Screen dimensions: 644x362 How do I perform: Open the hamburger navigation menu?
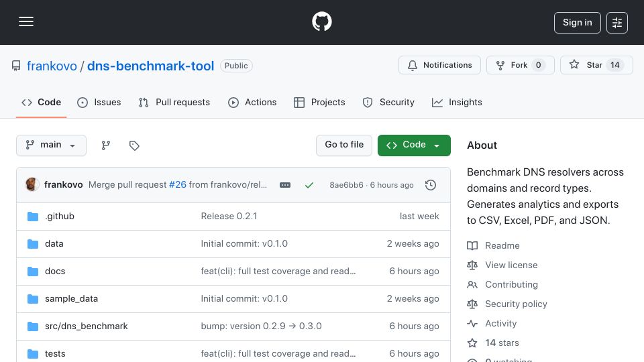(26, 21)
